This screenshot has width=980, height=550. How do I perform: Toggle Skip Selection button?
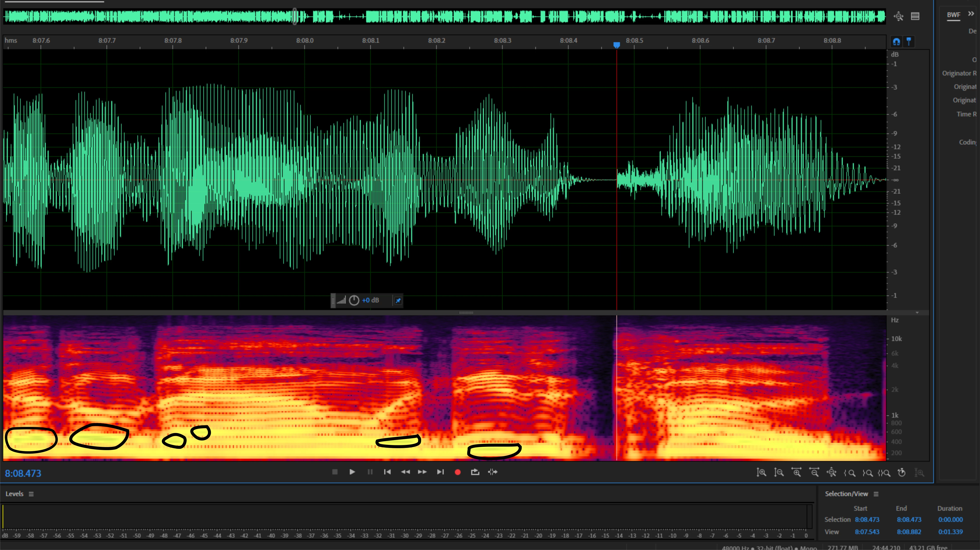(493, 472)
